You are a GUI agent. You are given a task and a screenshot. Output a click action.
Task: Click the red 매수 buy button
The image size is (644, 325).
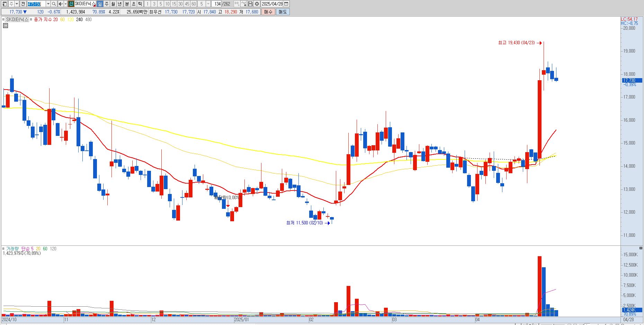(x=268, y=12)
